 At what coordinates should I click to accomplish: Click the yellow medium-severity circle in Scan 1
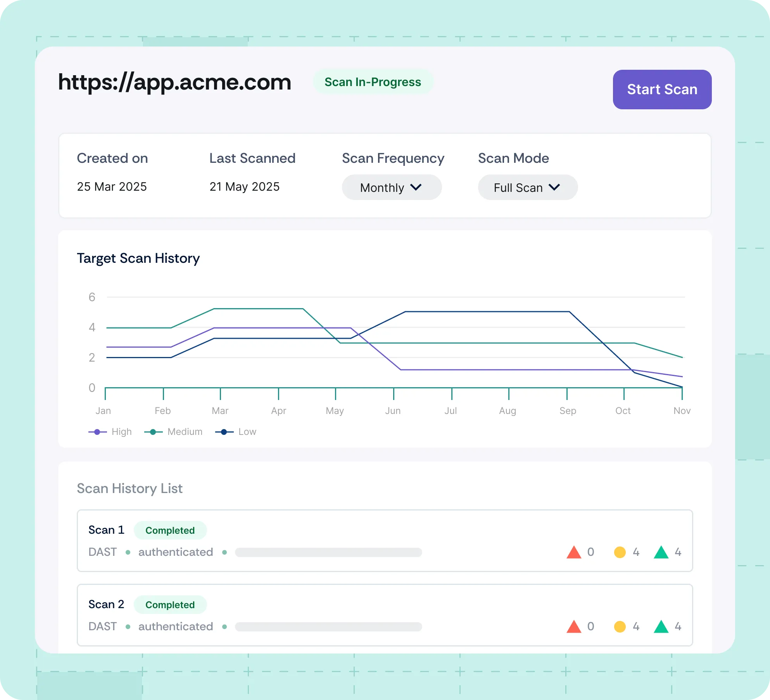(x=620, y=552)
